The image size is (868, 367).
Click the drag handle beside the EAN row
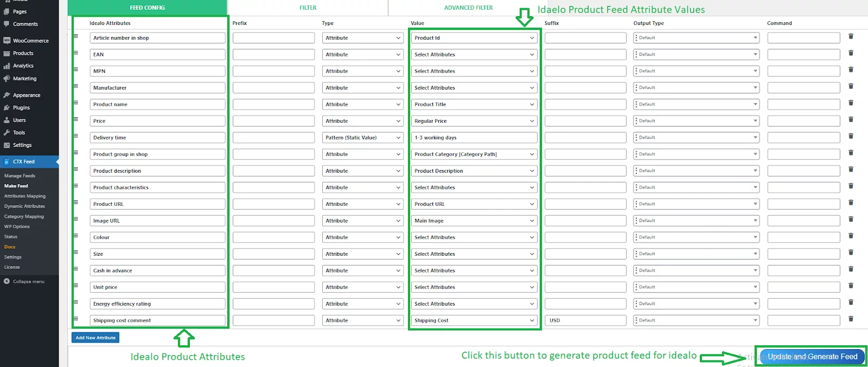[x=76, y=53]
